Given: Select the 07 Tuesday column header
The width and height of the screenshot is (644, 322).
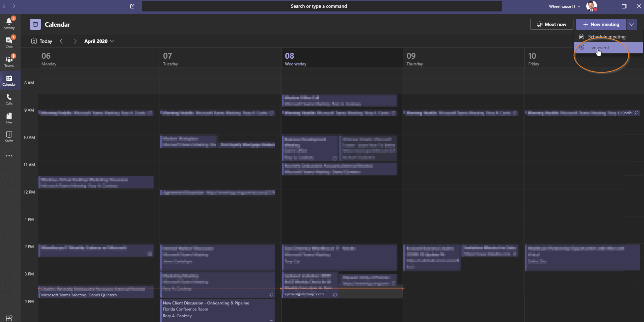Looking at the screenshot, I should coord(220,59).
